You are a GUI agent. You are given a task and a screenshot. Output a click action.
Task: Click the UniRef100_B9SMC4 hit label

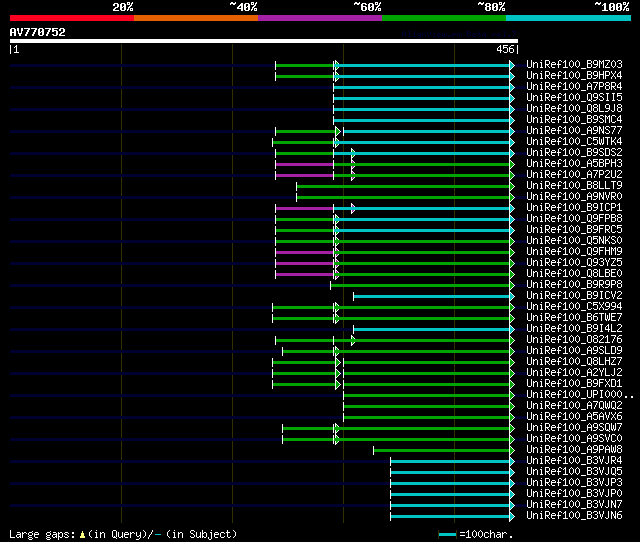coord(574,120)
